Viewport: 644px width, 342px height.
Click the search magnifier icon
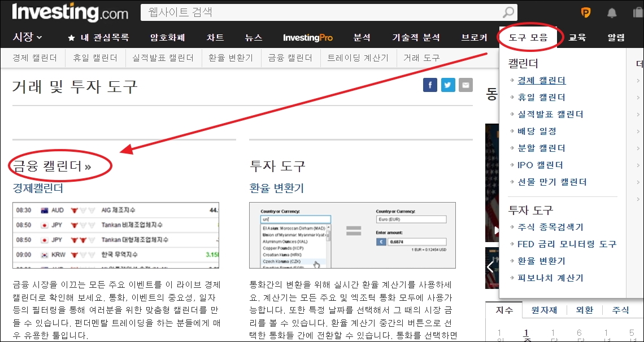tap(508, 12)
